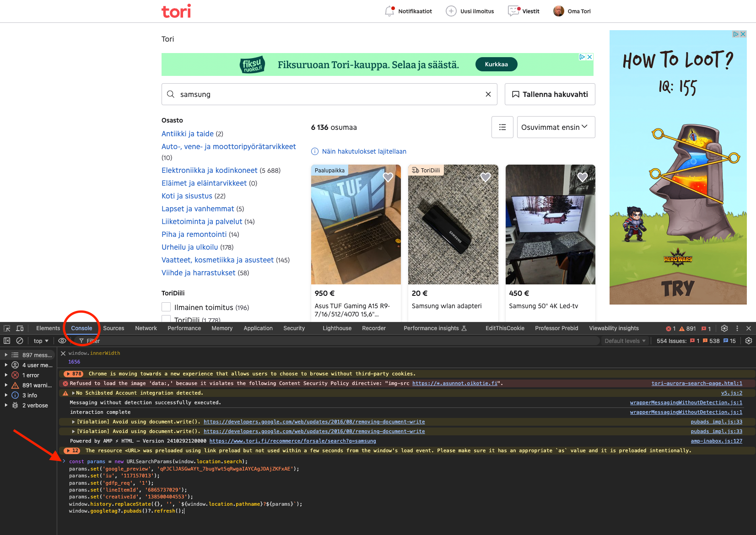The width and height of the screenshot is (756, 535).
Task: Open Antiikki ja taide category link
Action: (x=188, y=134)
